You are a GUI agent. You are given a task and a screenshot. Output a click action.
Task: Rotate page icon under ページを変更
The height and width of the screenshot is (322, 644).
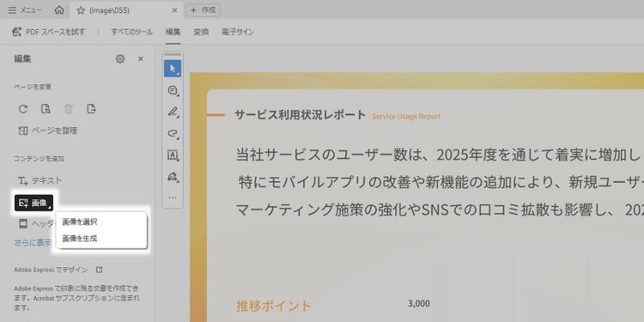23,109
